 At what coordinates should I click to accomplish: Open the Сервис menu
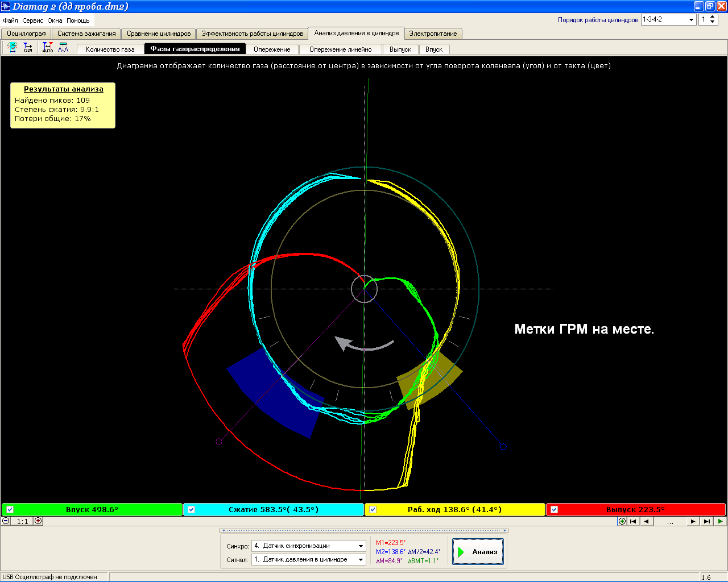click(32, 20)
